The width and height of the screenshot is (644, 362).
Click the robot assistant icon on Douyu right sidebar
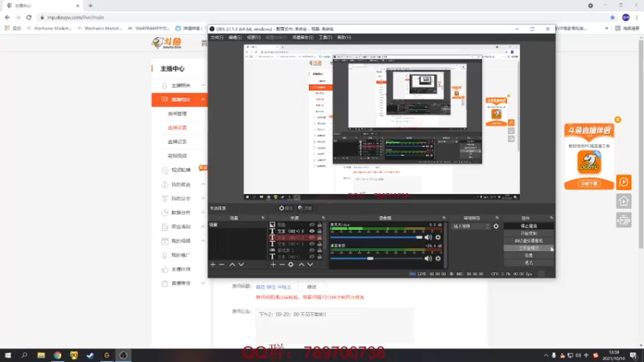(x=623, y=220)
